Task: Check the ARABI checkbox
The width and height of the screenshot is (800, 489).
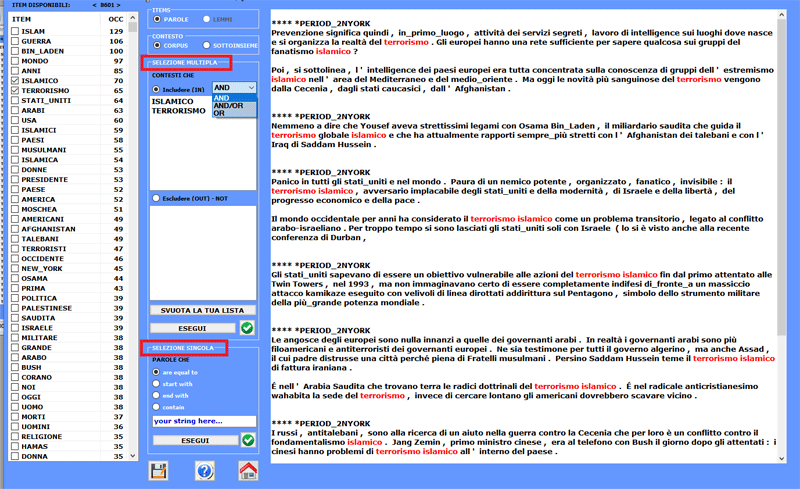Action: coord(15,110)
